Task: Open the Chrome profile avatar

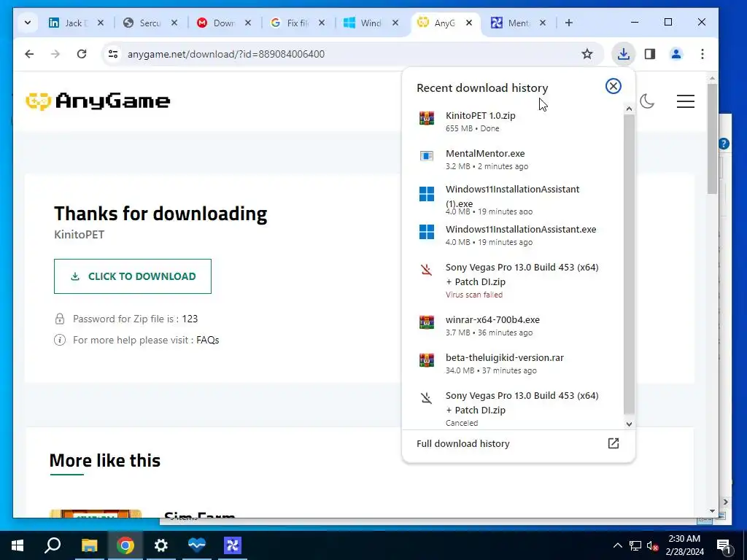Action: coord(676,54)
